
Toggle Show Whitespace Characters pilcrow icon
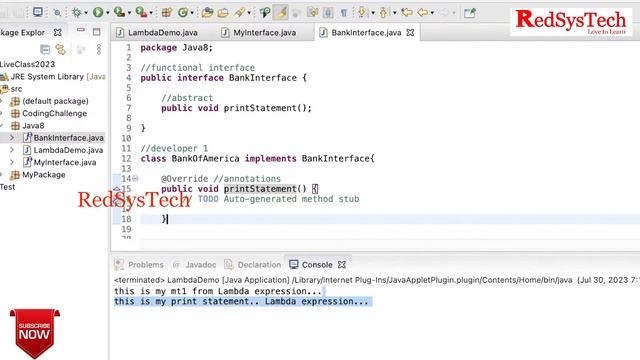point(344,13)
